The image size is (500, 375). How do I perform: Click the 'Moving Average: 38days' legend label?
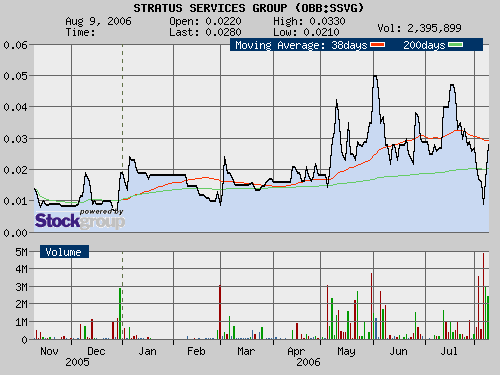coord(301,45)
